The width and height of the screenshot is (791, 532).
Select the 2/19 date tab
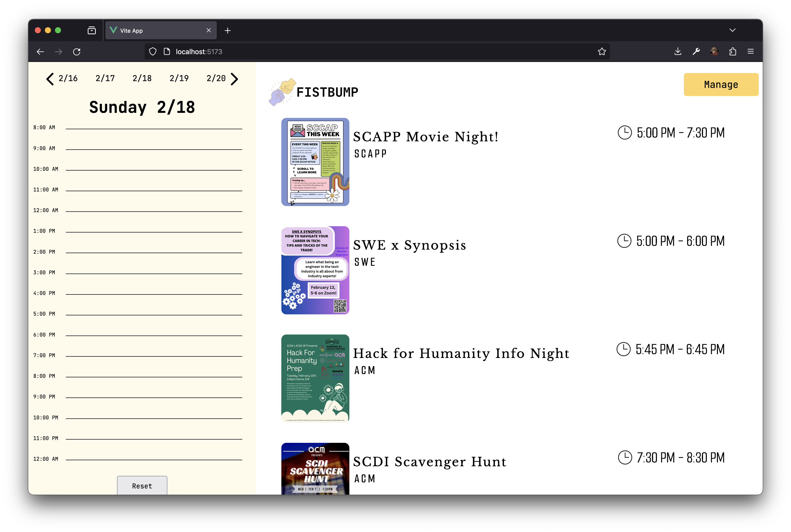[179, 78]
